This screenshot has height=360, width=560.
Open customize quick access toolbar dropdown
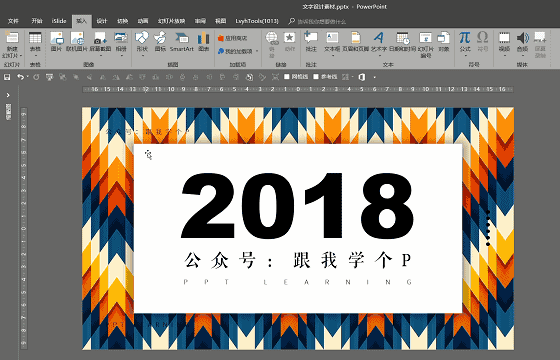[x=374, y=77]
